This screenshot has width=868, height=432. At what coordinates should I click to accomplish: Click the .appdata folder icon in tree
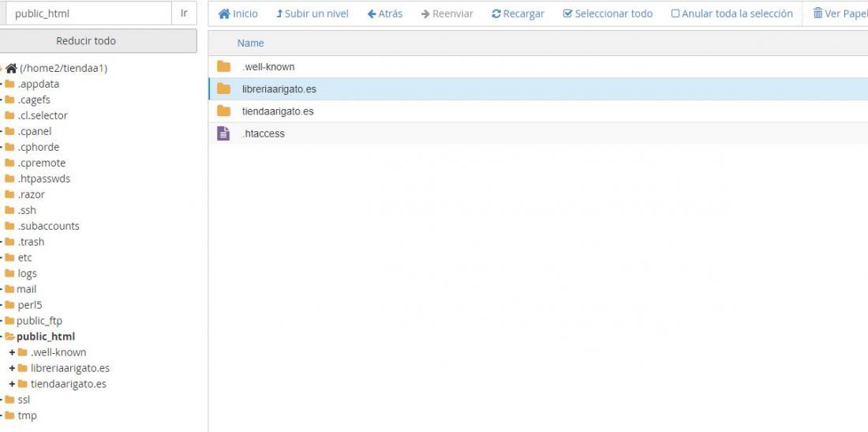[x=9, y=85]
